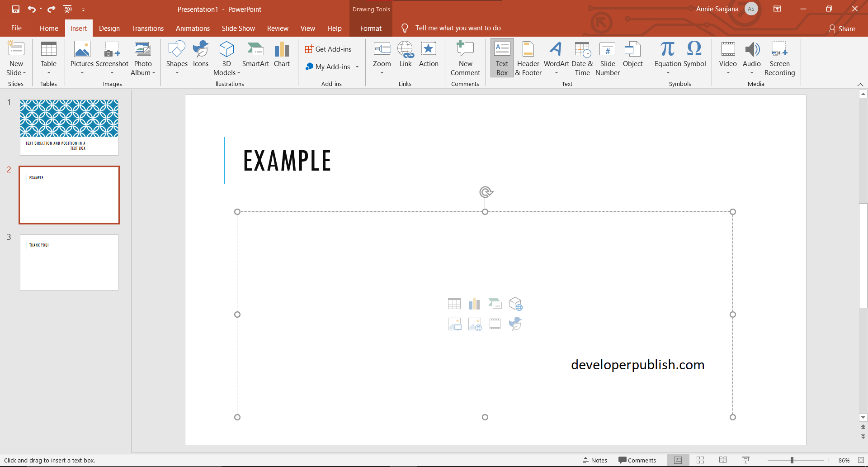
Task: Expand the Shapes gallery dropdown
Action: point(177,72)
